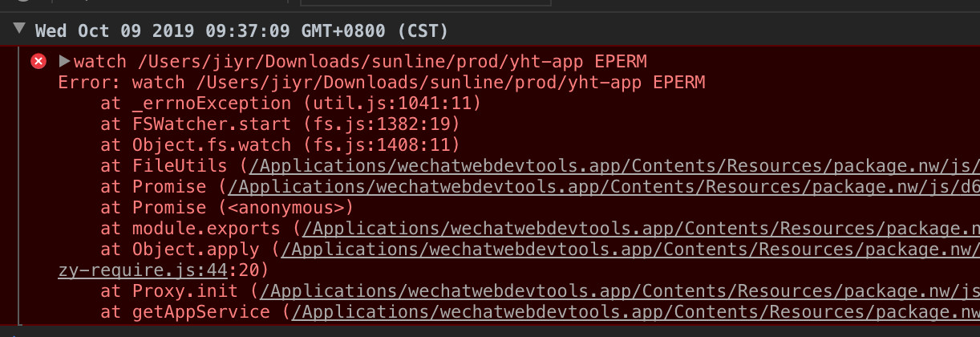
Task: Click the Object.fs.watch fs.js:1408:11 stack line
Action: point(280,145)
